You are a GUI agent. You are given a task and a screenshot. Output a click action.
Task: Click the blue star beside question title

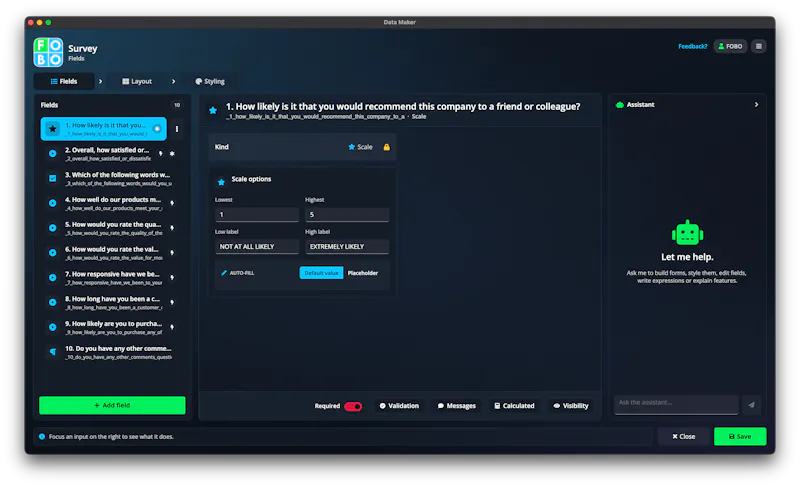(x=213, y=110)
